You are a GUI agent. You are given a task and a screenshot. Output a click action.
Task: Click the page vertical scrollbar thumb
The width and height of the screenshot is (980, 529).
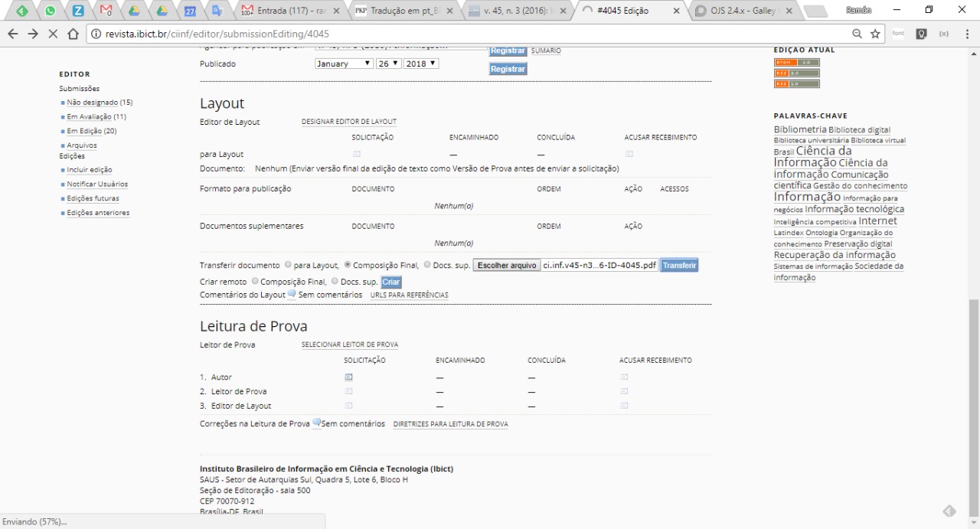pos(974,406)
